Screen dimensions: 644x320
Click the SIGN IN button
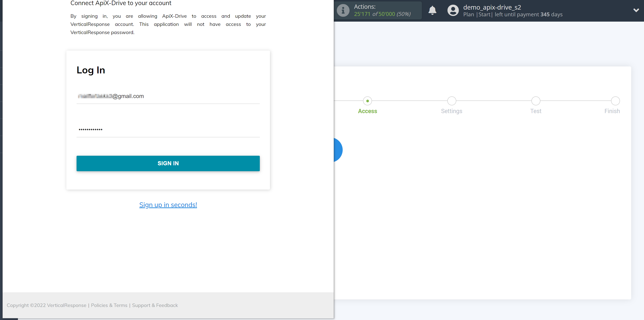(x=168, y=163)
